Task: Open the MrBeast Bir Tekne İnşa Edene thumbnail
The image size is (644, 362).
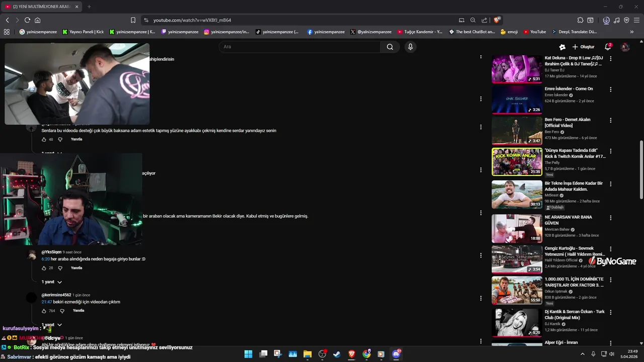Action: (x=517, y=194)
